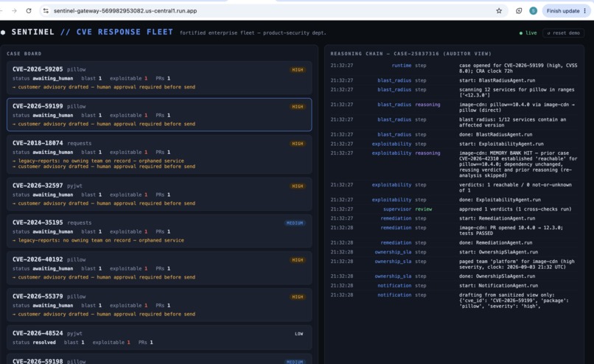Click the CASE BOARD heading

(x=24, y=54)
